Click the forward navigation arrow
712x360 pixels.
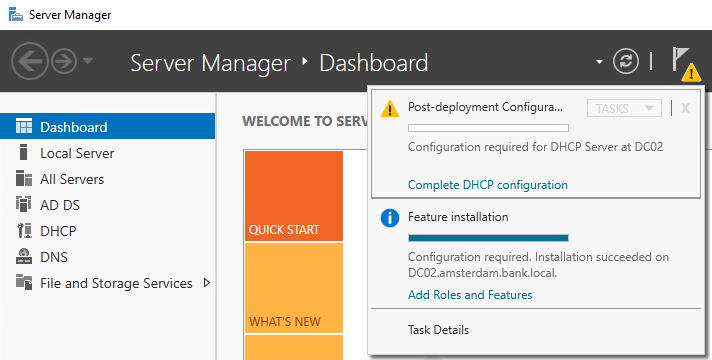[x=63, y=61]
